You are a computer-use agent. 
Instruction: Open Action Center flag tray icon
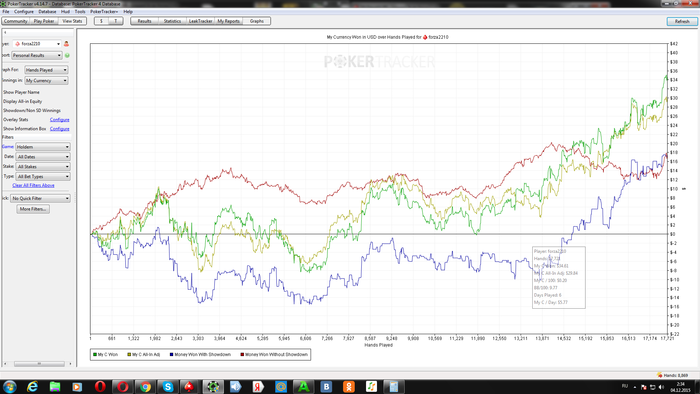(643, 387)
